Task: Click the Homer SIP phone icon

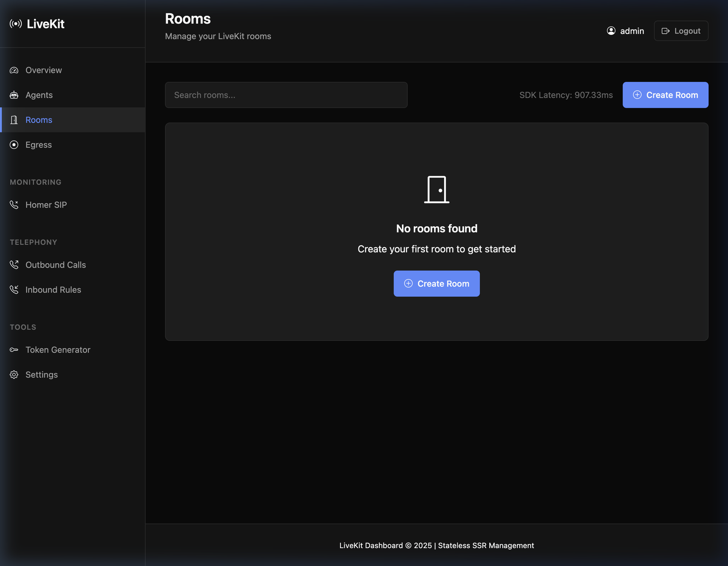Action: click(x=14, y=205)
